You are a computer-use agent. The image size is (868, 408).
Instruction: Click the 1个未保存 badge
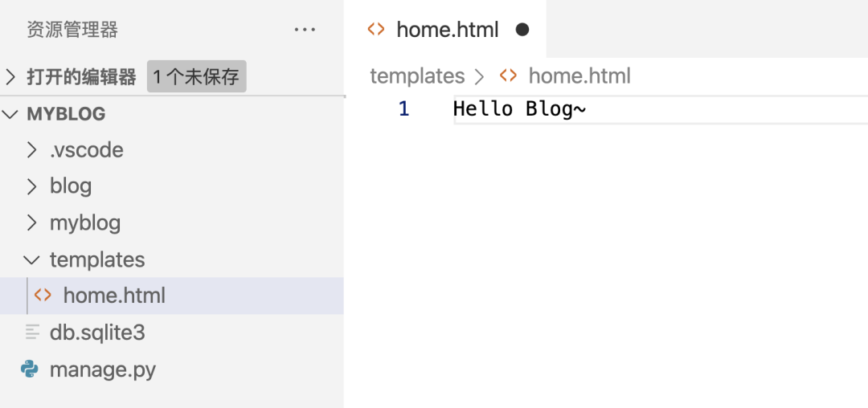[196, 77]
